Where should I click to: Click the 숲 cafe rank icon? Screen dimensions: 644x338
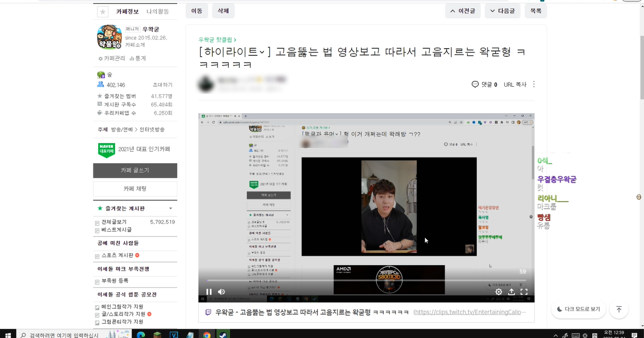tap(101, 75)
